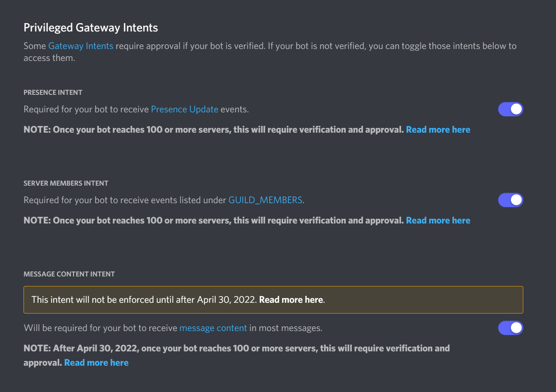Follow the Presence Update events link
This screenshot has height=392, width=556.
click(184, 109)
